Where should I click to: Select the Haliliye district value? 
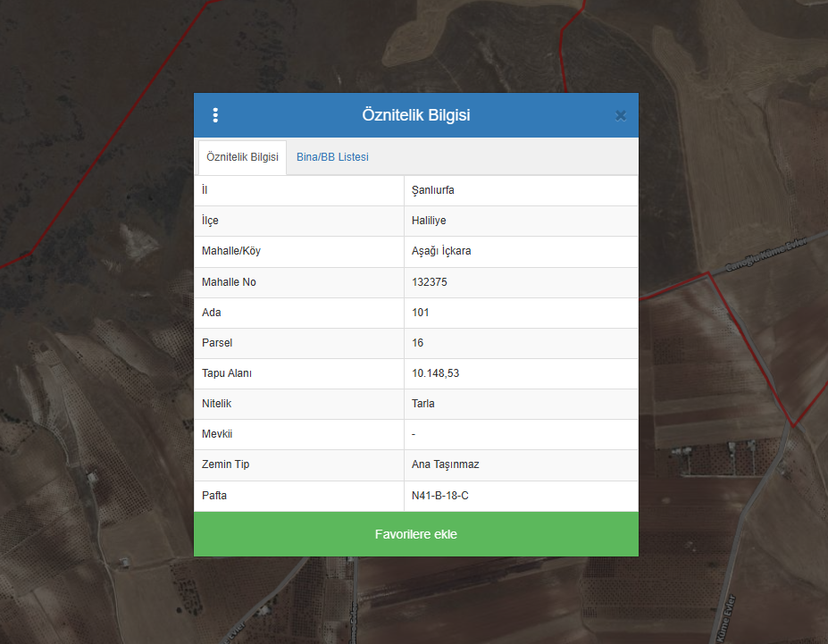point(429,221)
